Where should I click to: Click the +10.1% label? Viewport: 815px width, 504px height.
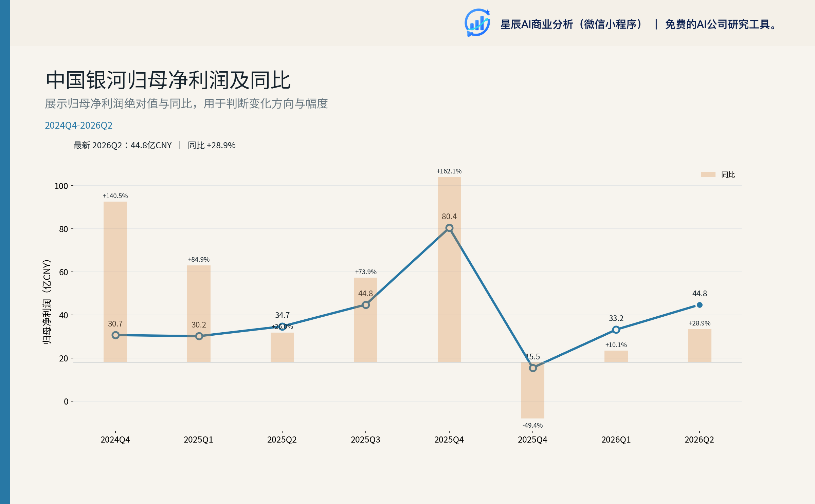coord(616,345)
